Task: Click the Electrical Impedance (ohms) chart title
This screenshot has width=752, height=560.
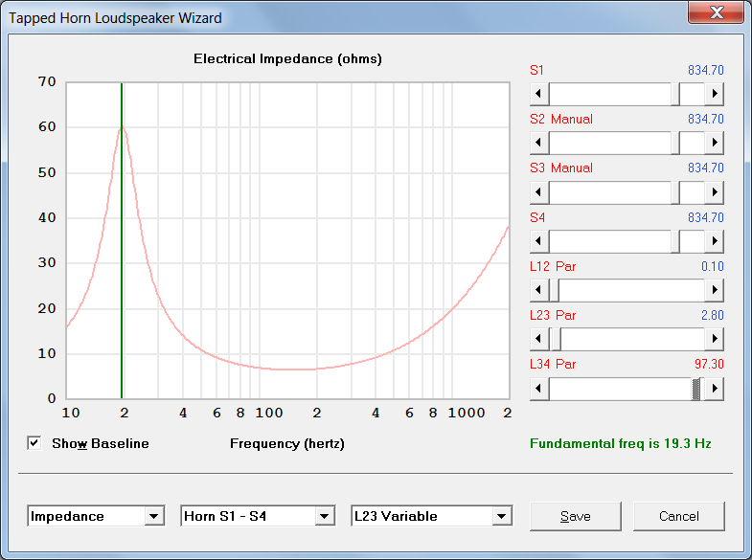Action: click(287, 59)
